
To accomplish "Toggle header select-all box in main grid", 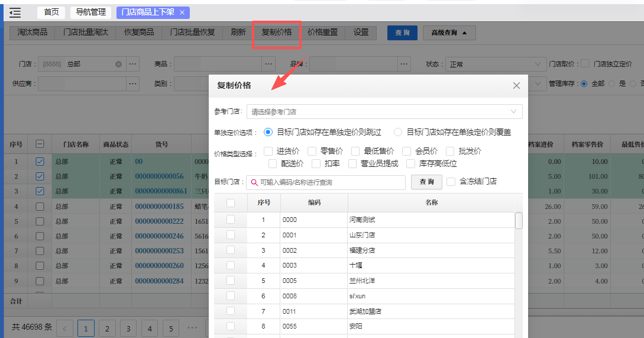I will [x=40, y=144].
